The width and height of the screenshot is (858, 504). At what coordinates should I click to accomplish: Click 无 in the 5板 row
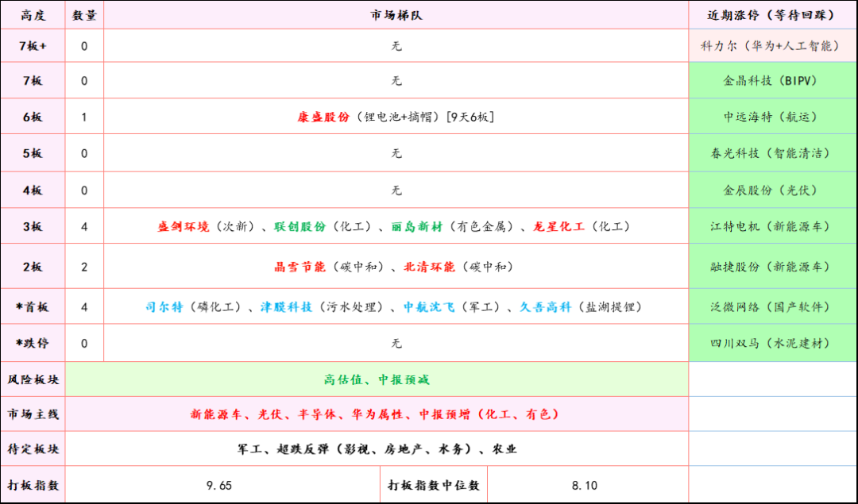tap(396, 154)
